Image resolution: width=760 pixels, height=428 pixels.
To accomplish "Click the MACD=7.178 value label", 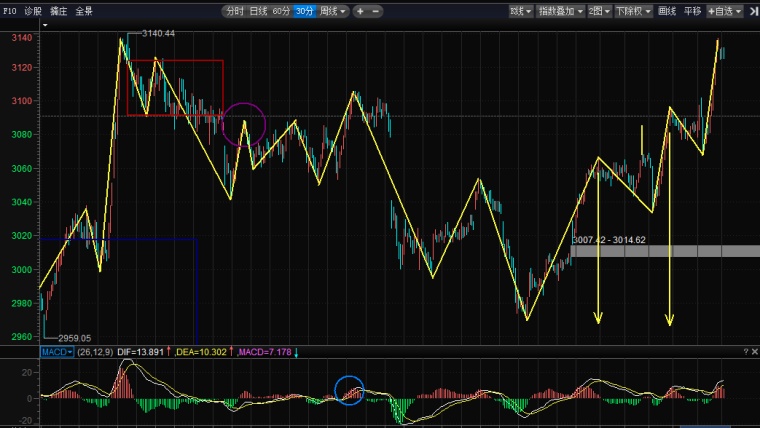I will click(x=264, y=352).
